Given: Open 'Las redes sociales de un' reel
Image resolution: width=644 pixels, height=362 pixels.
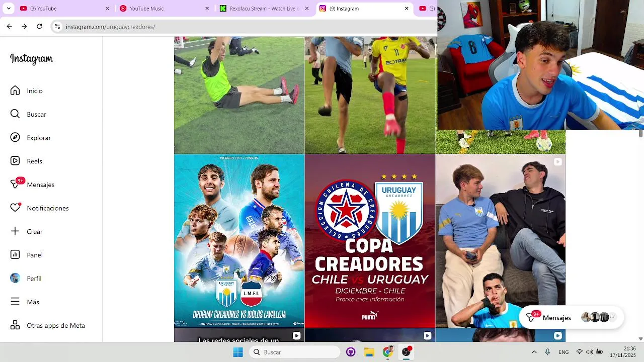Looking at the screenshot, I should (x=239, y=335).
